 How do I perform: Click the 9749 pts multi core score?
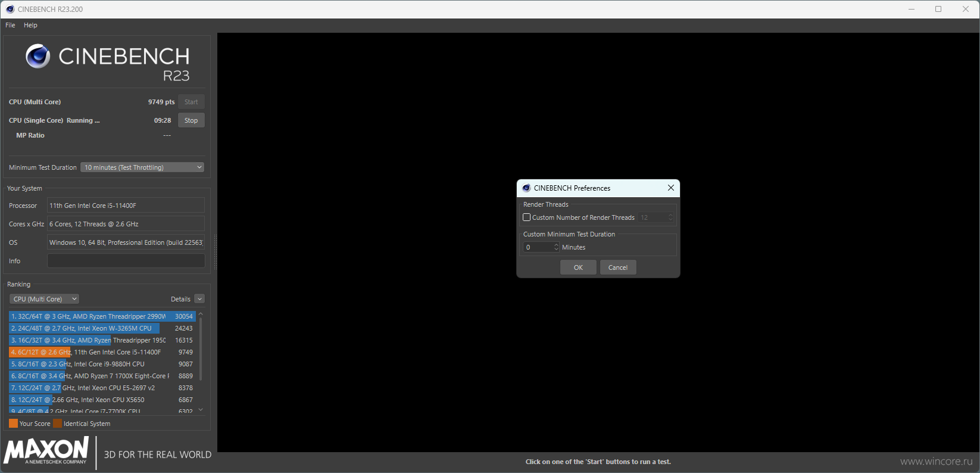[x=161, y=102]
